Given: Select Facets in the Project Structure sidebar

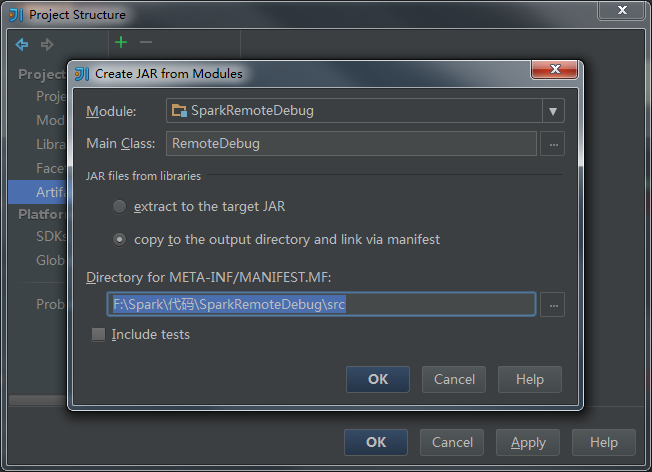Looking at the screenshot, I should 38,168.
